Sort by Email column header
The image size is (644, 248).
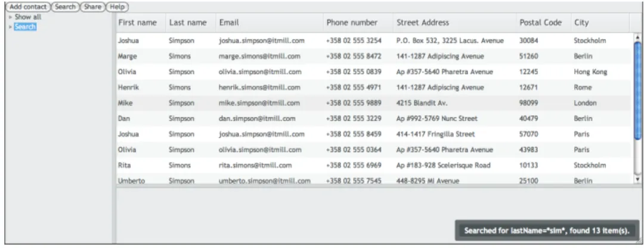(x=270, y=23)
